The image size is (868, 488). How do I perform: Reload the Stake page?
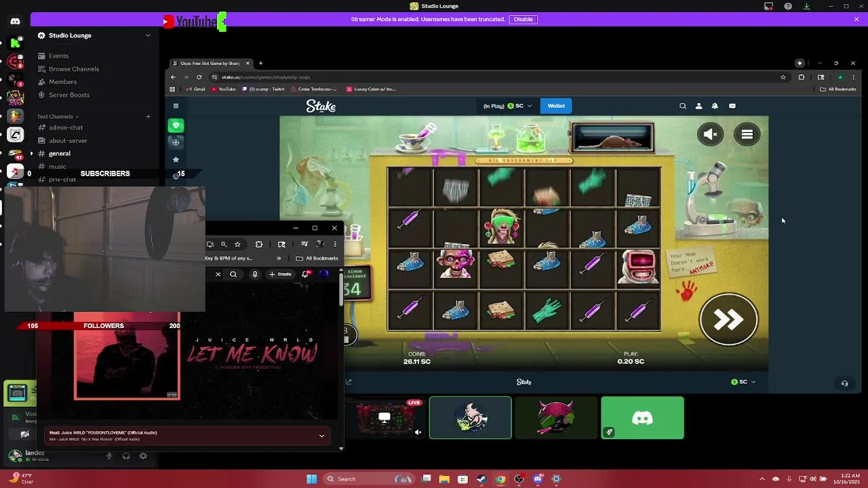tap(199, 77)
